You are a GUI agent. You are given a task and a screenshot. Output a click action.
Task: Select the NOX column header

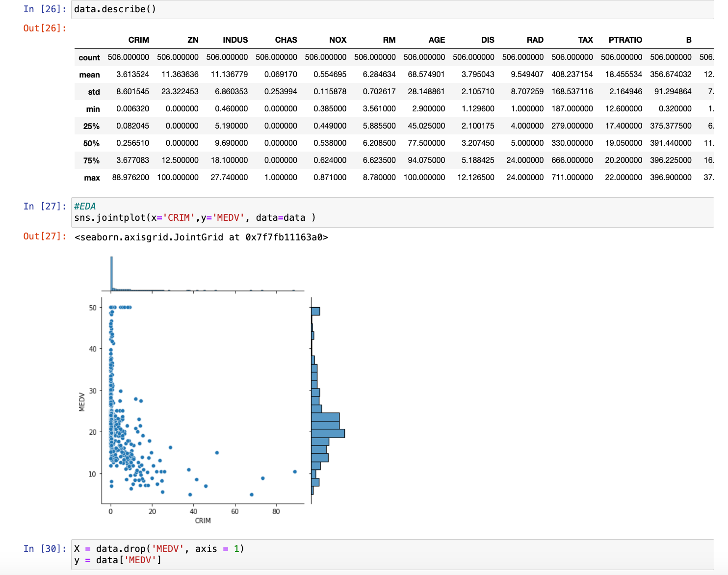point(338,40)
